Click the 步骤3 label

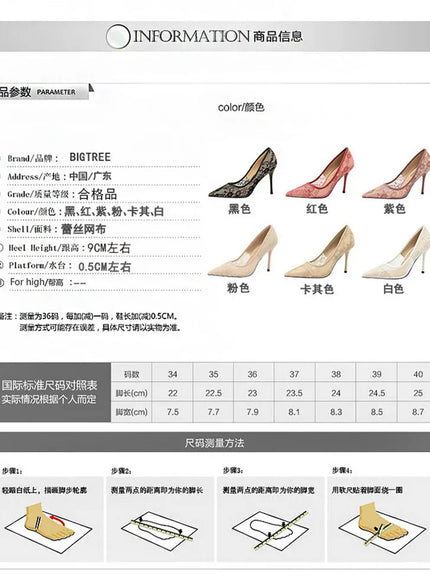233,471
